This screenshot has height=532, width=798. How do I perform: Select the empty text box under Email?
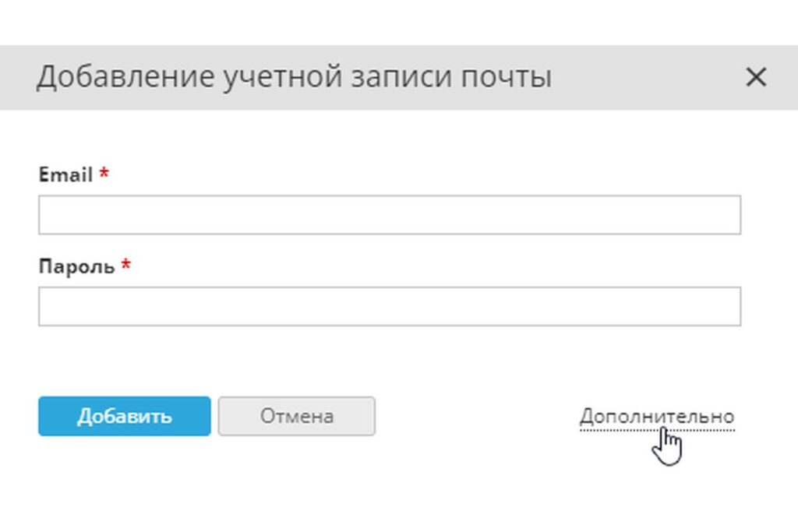(x=389, y=215)
